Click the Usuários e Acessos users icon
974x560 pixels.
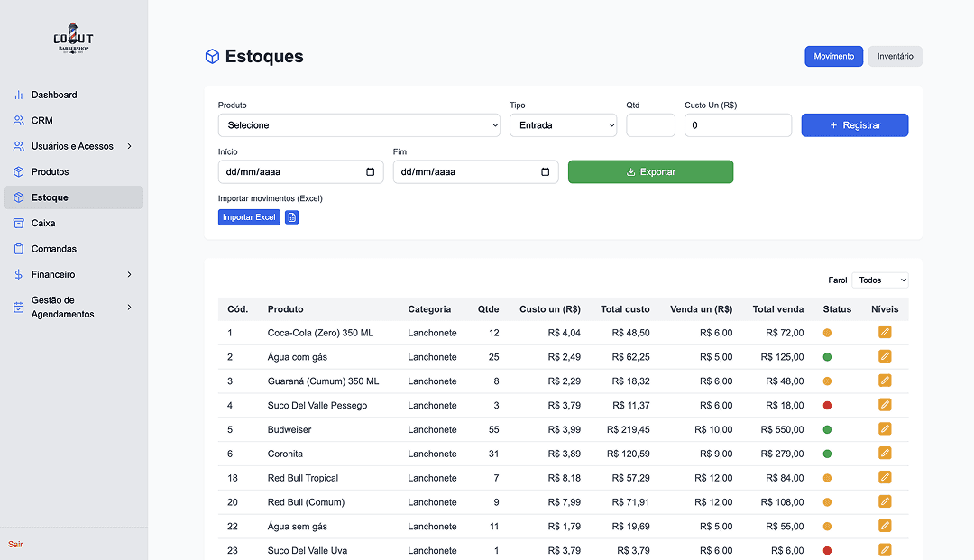(x=19, y=146)
